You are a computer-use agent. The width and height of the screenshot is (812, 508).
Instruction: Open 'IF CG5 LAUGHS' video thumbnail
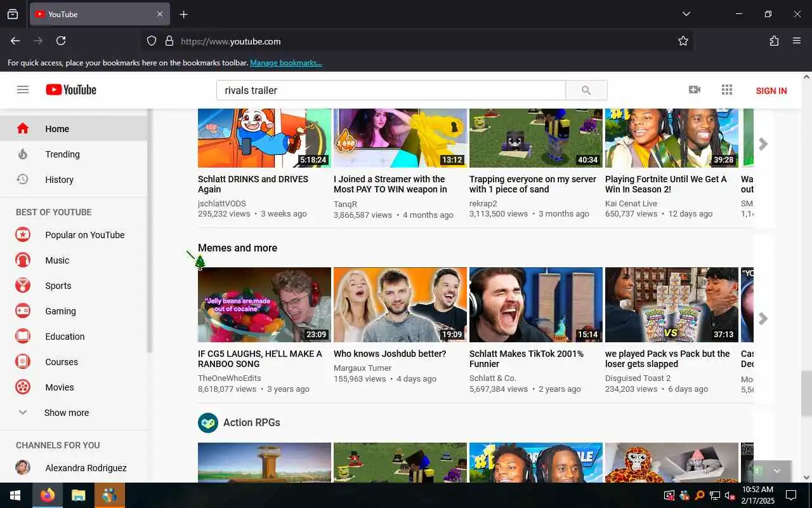[x=265, y=305]
